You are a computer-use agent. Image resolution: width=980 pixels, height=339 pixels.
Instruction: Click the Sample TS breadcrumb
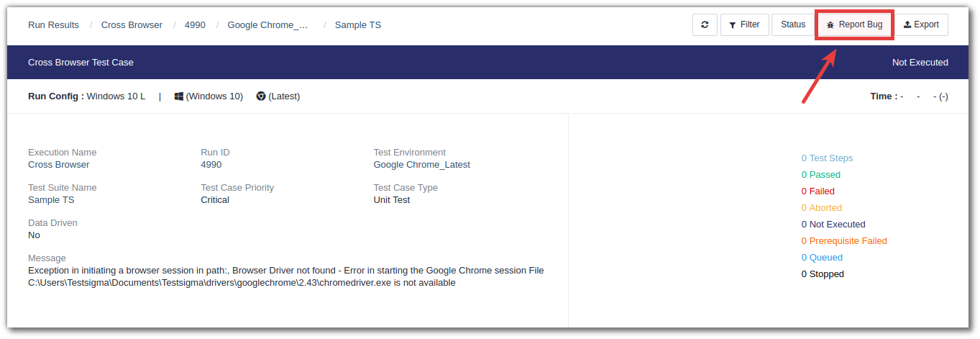click(x=358, y=24)
